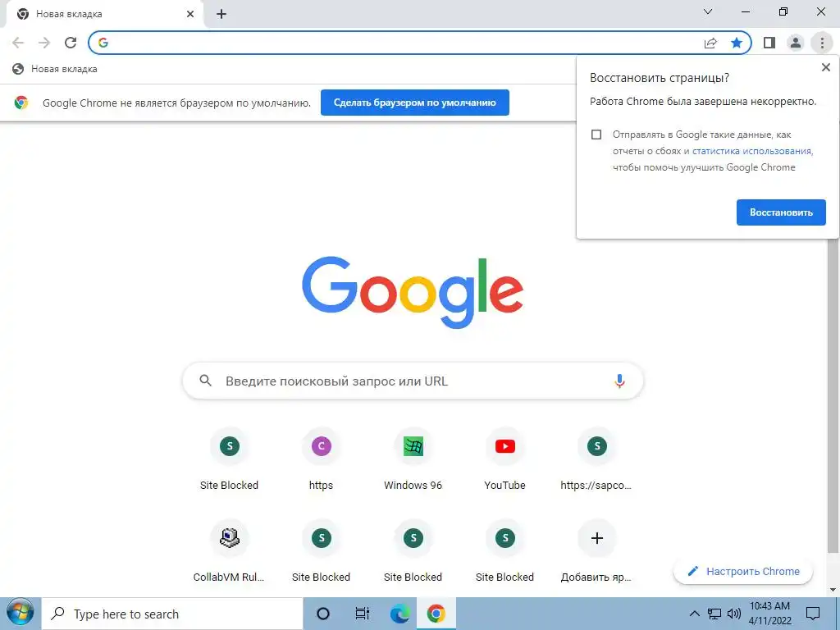Show hidden system tray icons
The width and height of the screenshot is (840, 630).
[694, 614]
